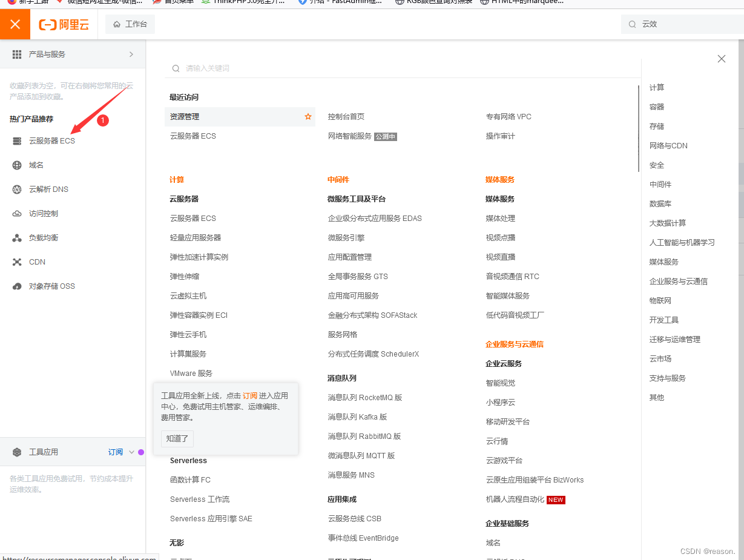The height and width of the screenshot is (560, 744).
Task: Open 媒体处理 product
Action: pyautogui.click(x=501, y=219)
